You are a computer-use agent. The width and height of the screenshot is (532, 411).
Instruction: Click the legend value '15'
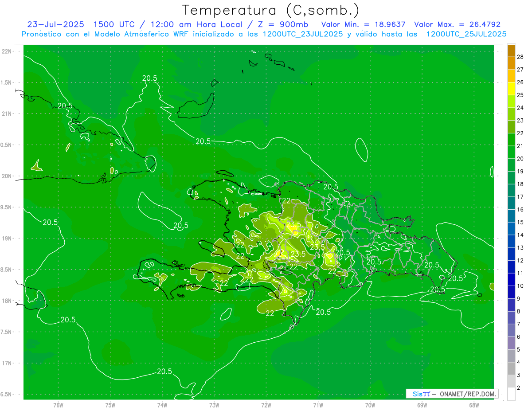tap(520, 222)
